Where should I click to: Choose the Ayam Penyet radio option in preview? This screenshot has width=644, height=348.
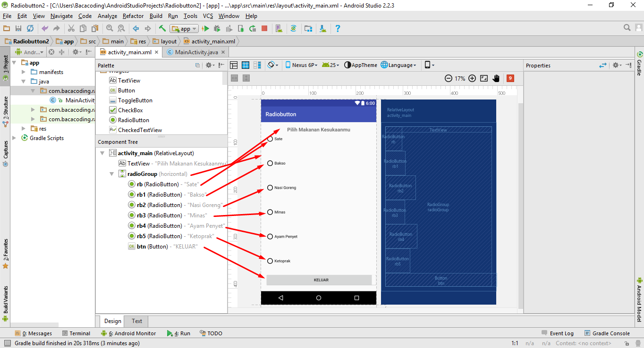pyautogui.click(x=270, y=236)
